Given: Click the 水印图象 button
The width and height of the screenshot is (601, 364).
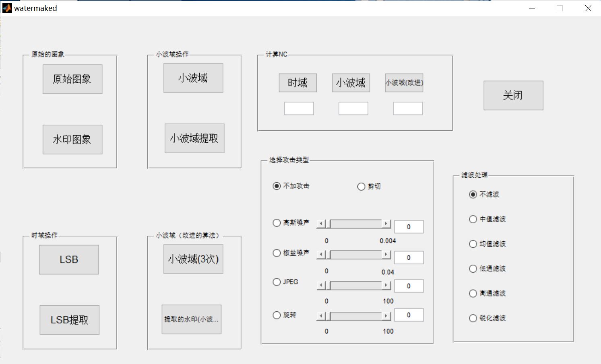Looking at the screenshot, I should click(x=72, y=140).
